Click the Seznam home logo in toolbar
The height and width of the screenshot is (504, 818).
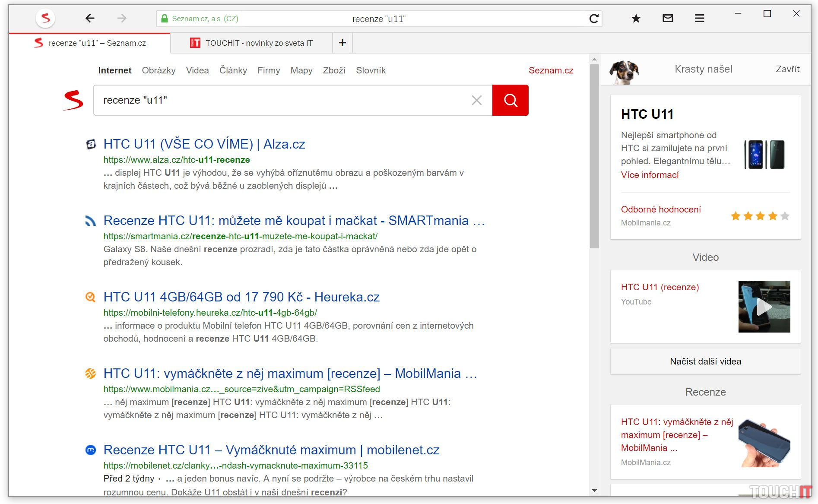tap(45, 18)
